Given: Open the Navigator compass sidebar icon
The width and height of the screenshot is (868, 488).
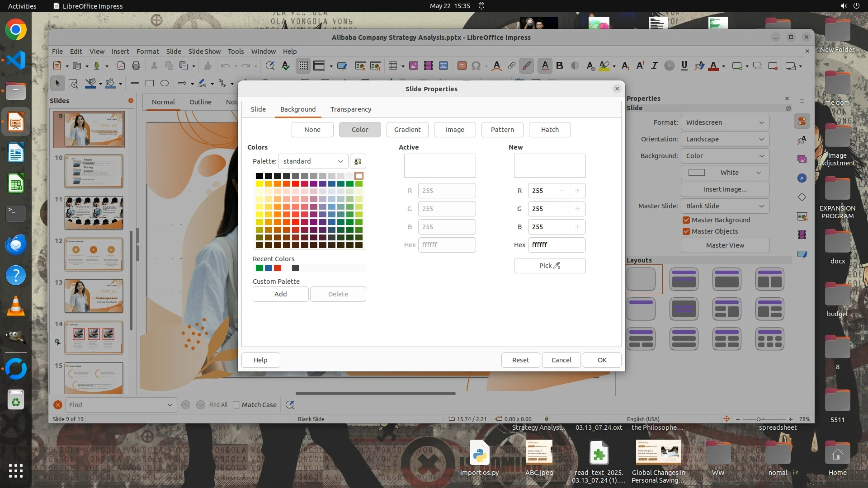Looking at the screenshot, I should point(802,178).
